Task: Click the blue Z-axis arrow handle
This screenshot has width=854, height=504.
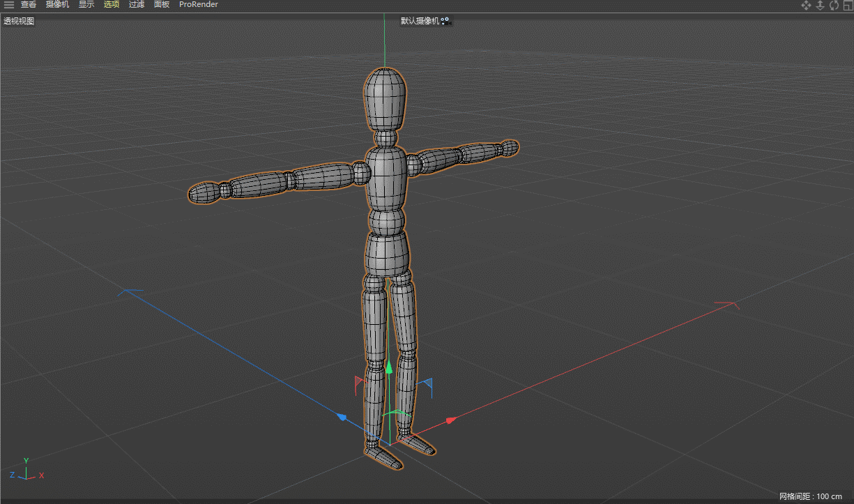Action: tap(342, 417)
